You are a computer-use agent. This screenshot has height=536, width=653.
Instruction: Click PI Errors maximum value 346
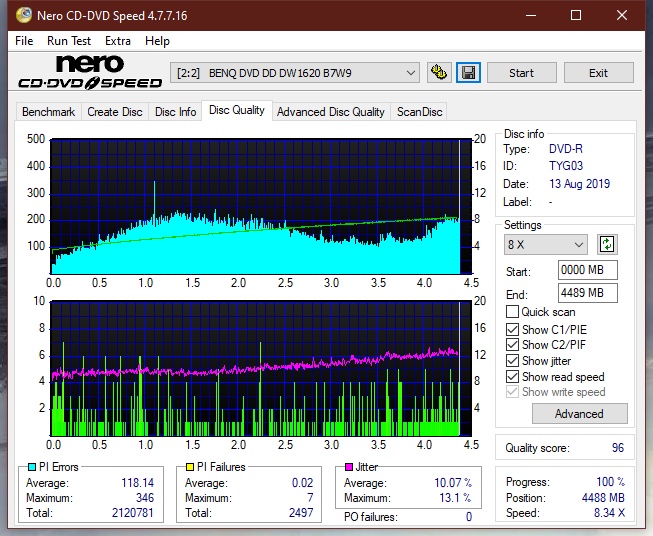(x=145, y=498)
